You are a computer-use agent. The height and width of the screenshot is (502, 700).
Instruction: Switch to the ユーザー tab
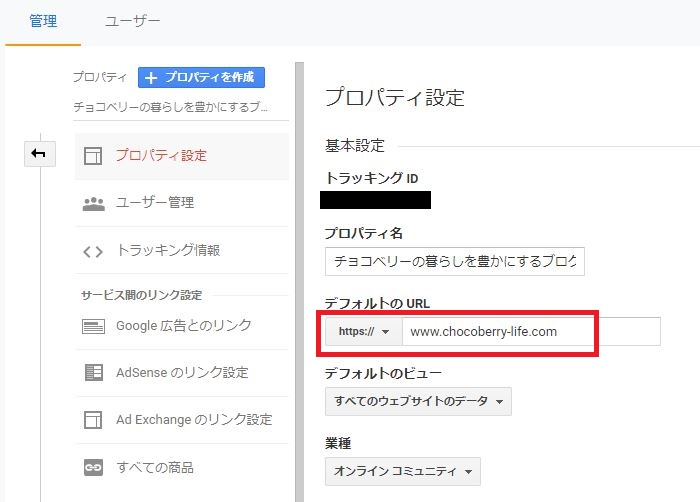(132, 21)
